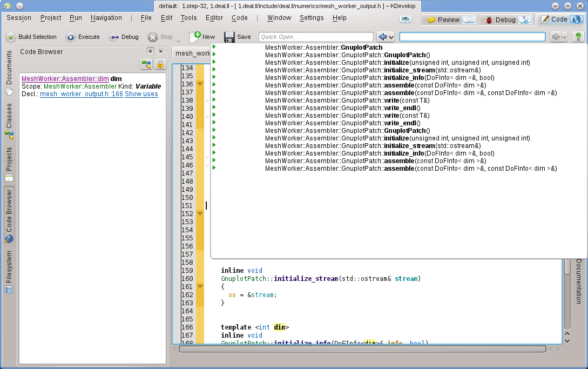The width and height of the screenshot is (588, 369).
Task: Click the speech bubble icon on Review tab
Action: (x=469, y=20)
